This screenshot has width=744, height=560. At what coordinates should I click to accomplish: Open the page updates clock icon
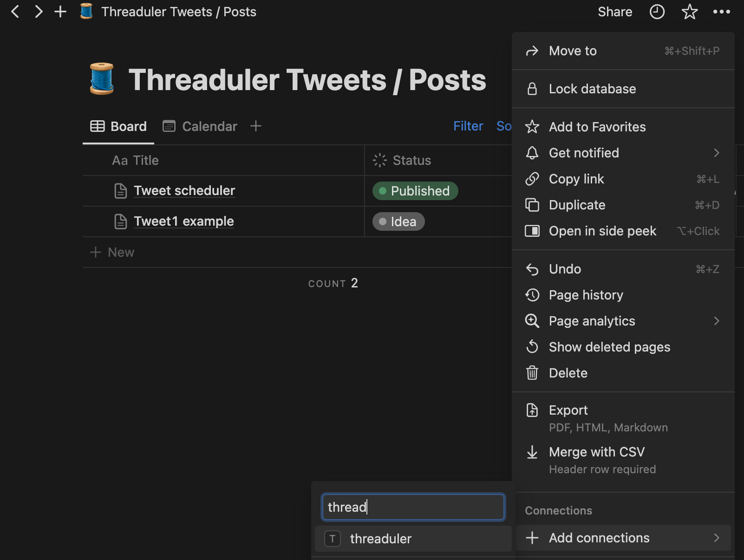coord(657,12)
